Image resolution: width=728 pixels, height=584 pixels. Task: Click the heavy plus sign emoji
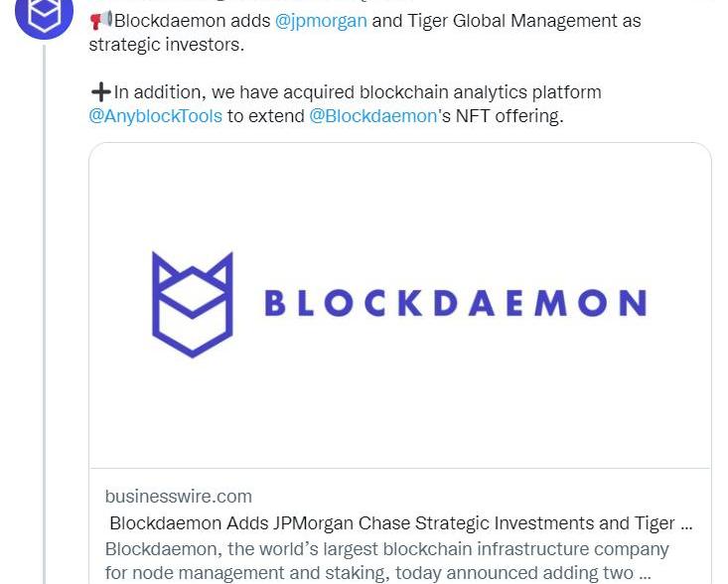[100, 92]
